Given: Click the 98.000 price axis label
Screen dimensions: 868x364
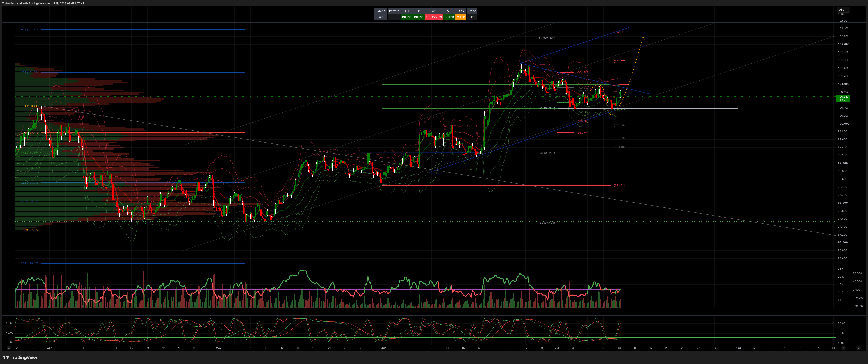Looking at the screenshot, I should (843, 203).
